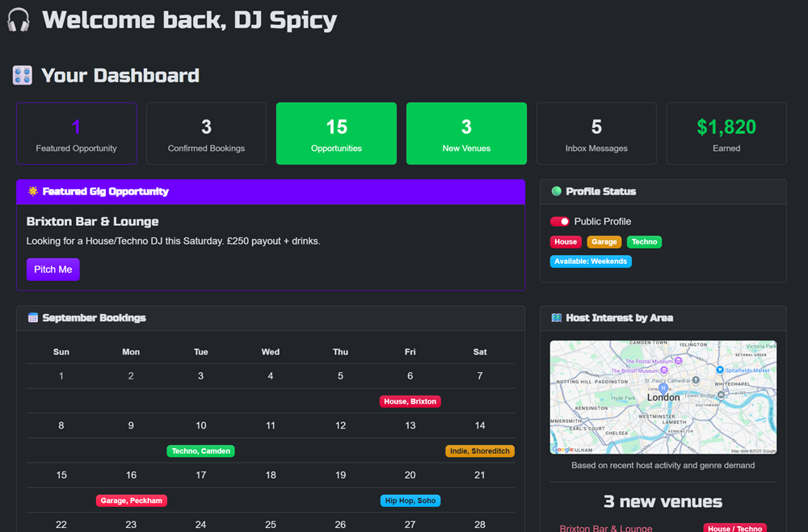Viewport: 808px width, 532px height.
Task: Open the Opportunities stat card
Action: (x=336, y=134)
